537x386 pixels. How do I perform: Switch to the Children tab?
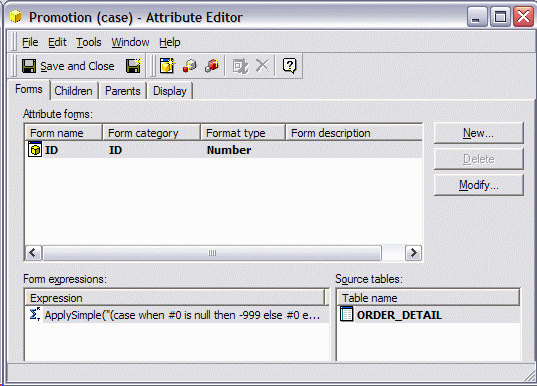[74, 91]
